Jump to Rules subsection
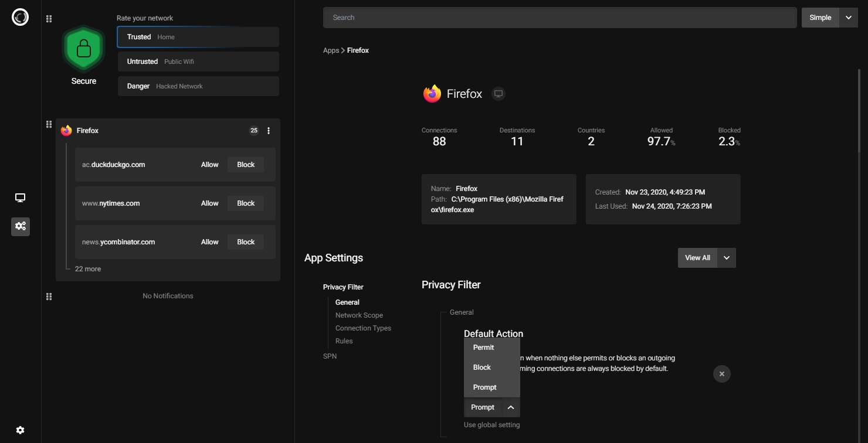The image size is (868, 443). [344, 341]
